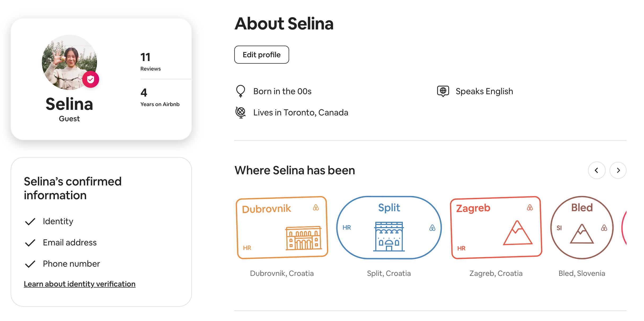Click the Airbnb logo on Split stamp
This screenshot has width=644, height=321.
coord(432,228)
